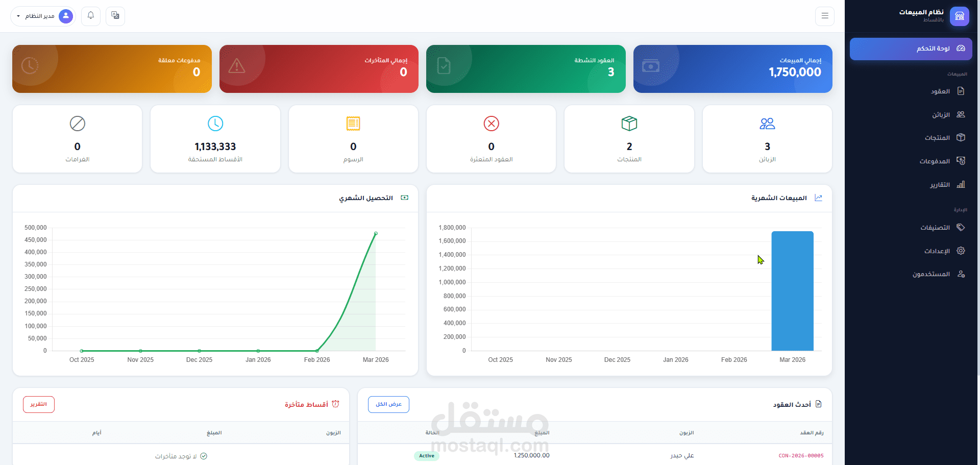The height and width of the screenshot is (465, 980).
Task: Toggle the sidebar with the hamburger button
Action: [825, 16]
